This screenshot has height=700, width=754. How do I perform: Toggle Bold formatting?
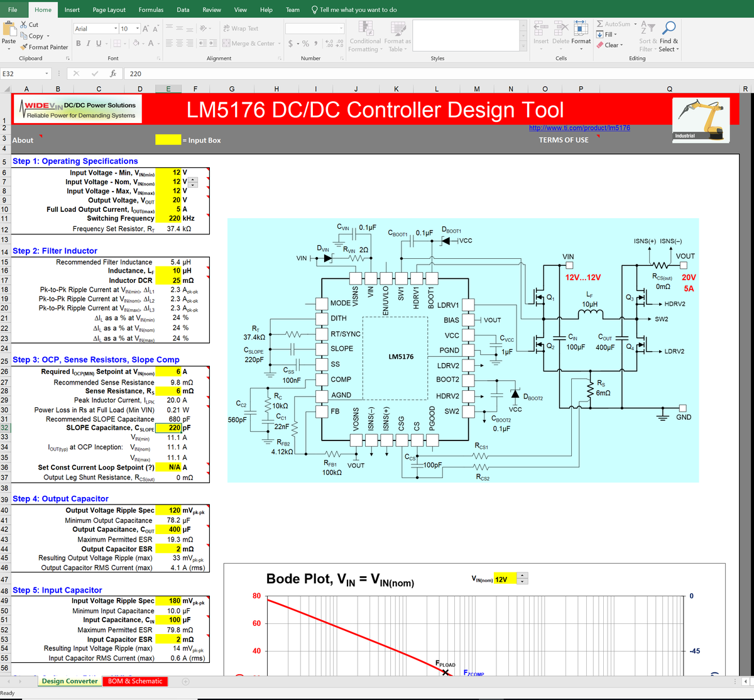(x=79, y=43)
